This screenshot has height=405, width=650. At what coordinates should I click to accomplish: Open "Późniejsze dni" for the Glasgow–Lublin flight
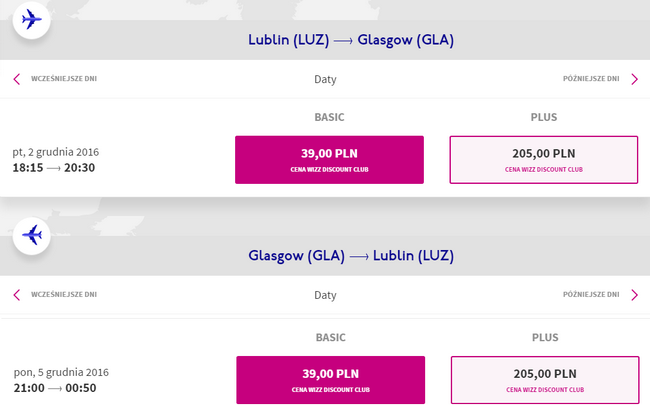(x=590, y=295)
